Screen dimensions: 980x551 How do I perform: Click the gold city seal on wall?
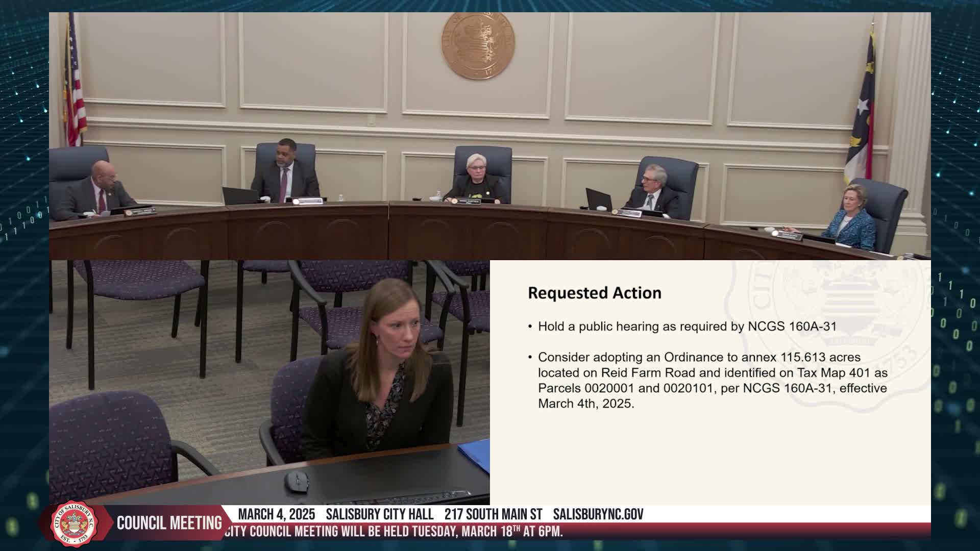tap(478, 45)
